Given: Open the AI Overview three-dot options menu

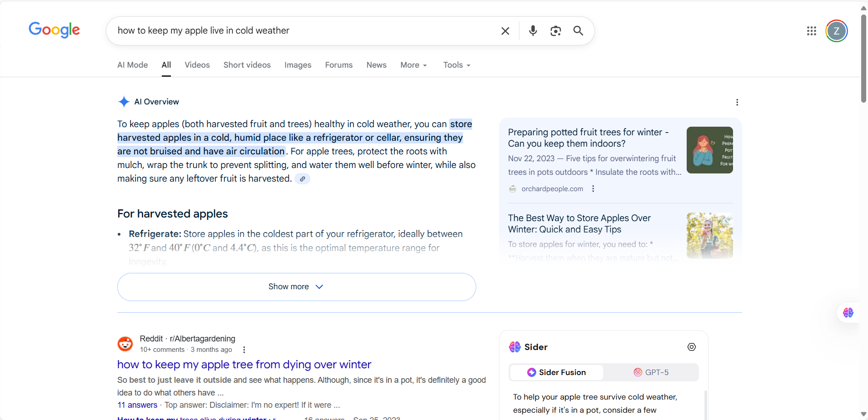Looking at the screenshot, I should (737, 102).
